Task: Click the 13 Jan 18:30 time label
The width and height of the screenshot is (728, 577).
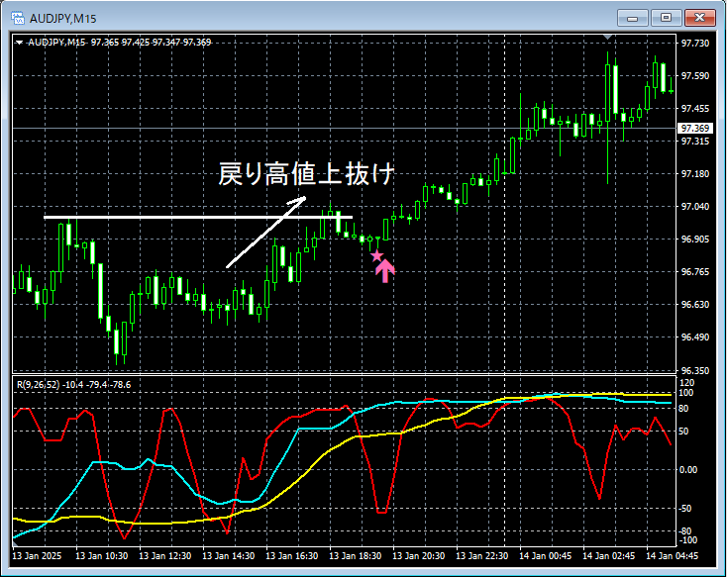Action: click(x=356, y=555)
